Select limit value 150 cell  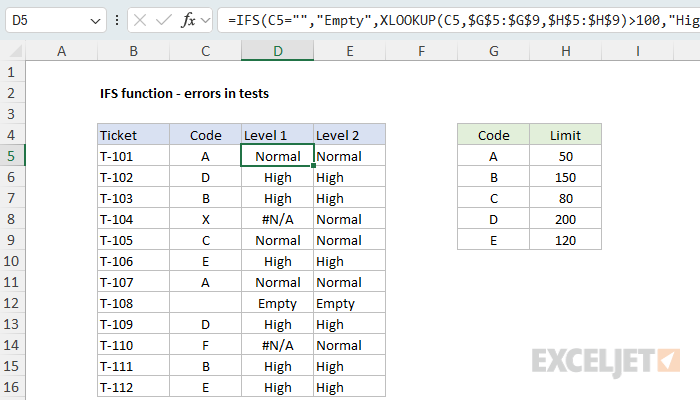coord(566,177)
